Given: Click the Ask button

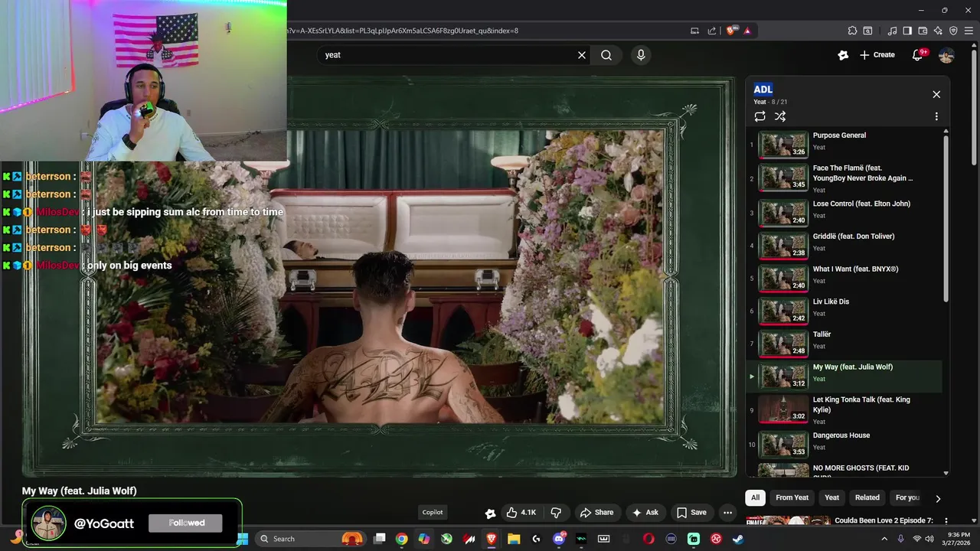Looking at the screenshot, I should click(x=645, y=513).
